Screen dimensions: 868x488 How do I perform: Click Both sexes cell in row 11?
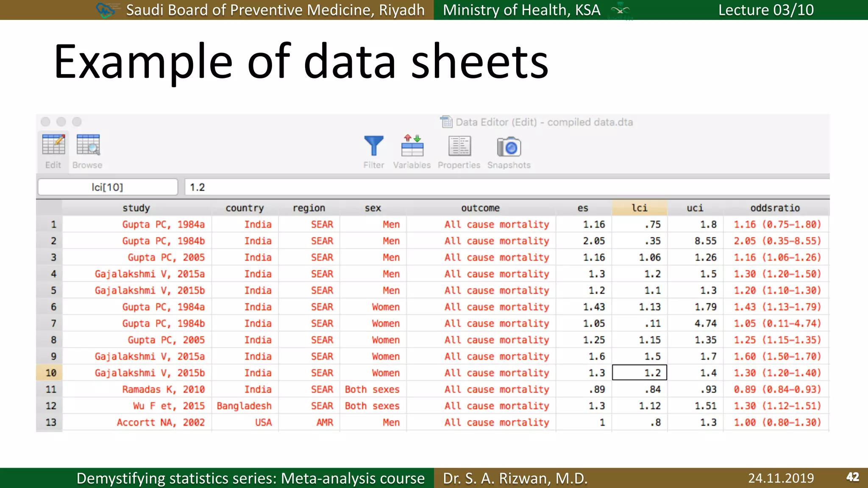point(372,389)
